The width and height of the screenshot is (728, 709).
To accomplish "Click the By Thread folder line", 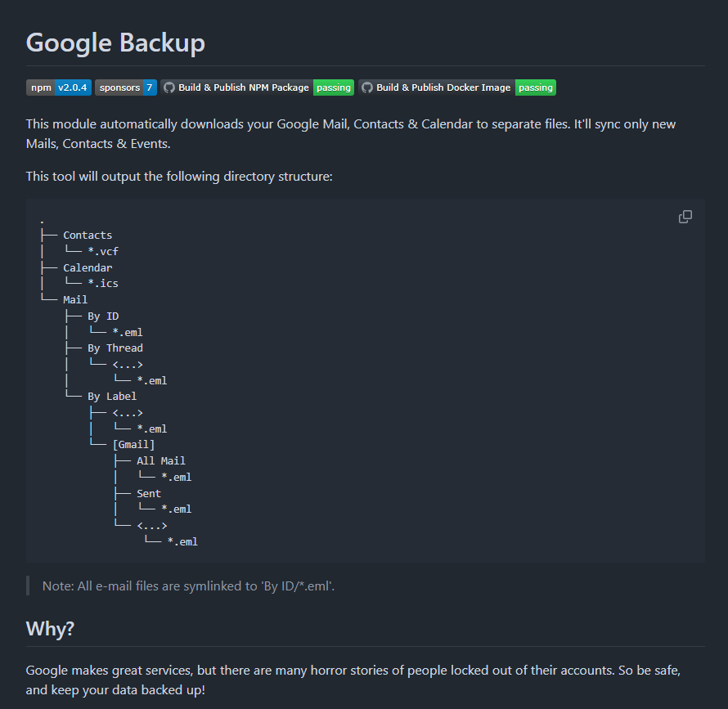I will click(115, 348).
